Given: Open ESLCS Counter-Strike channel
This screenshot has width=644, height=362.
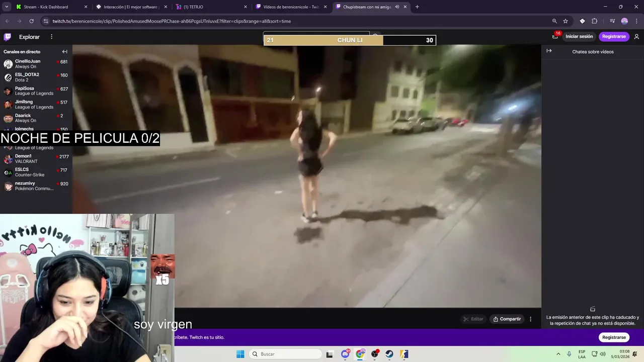Looking at the screenshot, I should coord(35,172).
